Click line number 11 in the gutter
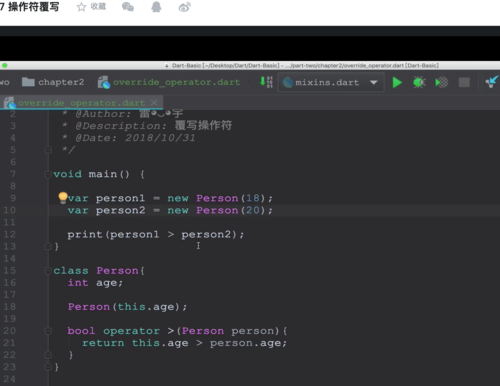Screen dimensions: 500x386 click(9, 222)
